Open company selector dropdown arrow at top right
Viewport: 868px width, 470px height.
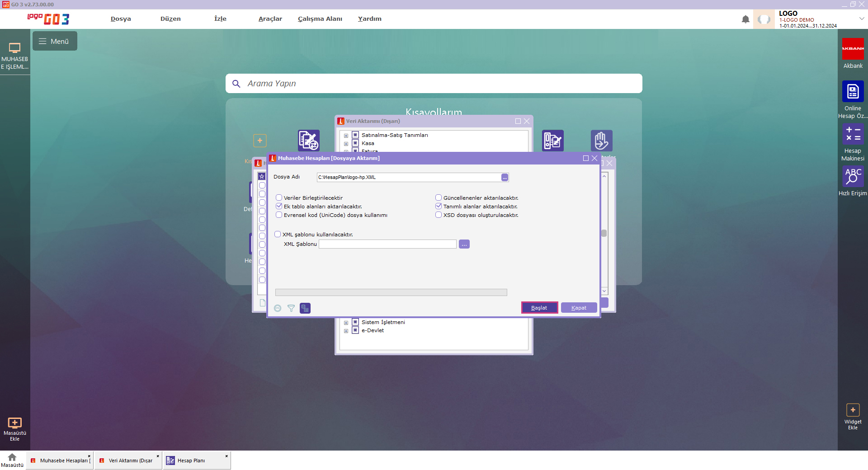coord(861,19)
